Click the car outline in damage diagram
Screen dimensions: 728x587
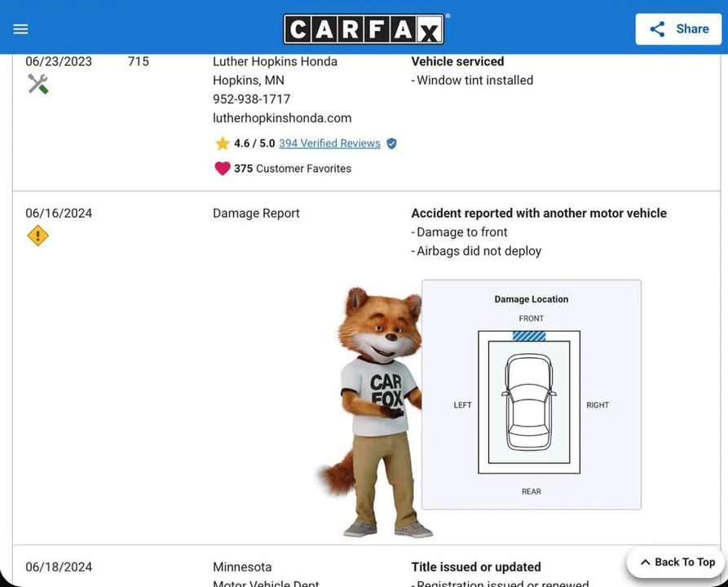pos(529,402)
